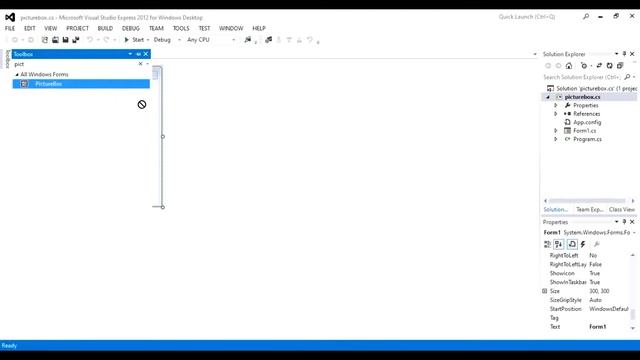The image size is (640, 360).
Task: Toggle Alphabetical sort in Properties panel
Action: tap(559, 244)
